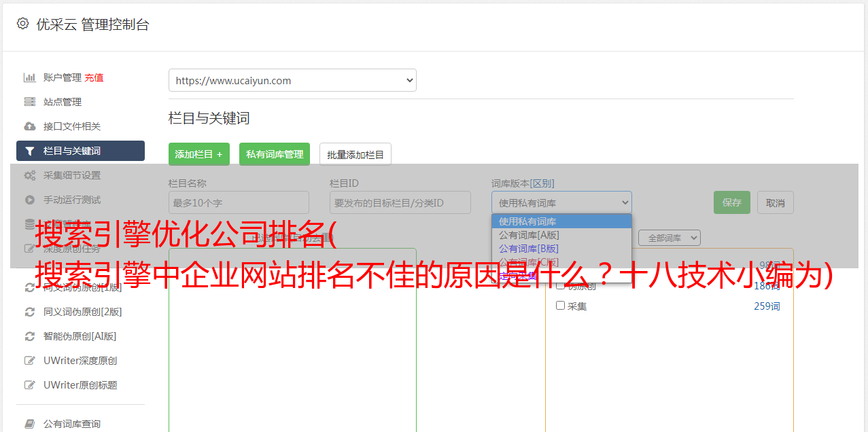Open the 词库版本 dropdown

[x=561, y=202]
